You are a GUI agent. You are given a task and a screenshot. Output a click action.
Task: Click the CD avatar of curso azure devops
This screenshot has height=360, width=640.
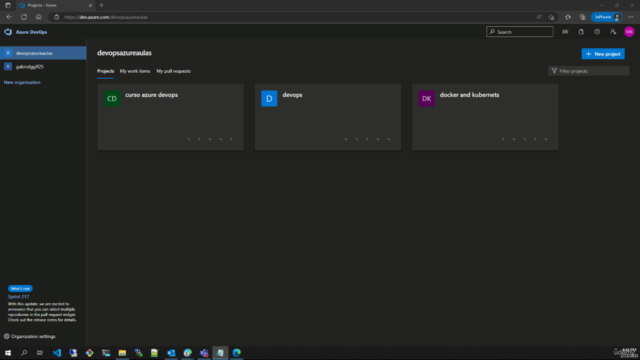112,98
